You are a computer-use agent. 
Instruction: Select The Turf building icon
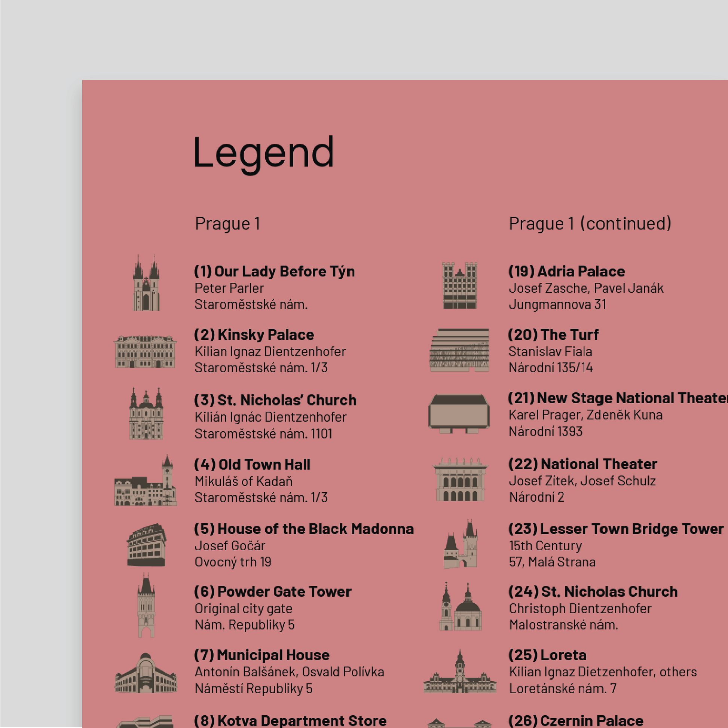[459, 350]
